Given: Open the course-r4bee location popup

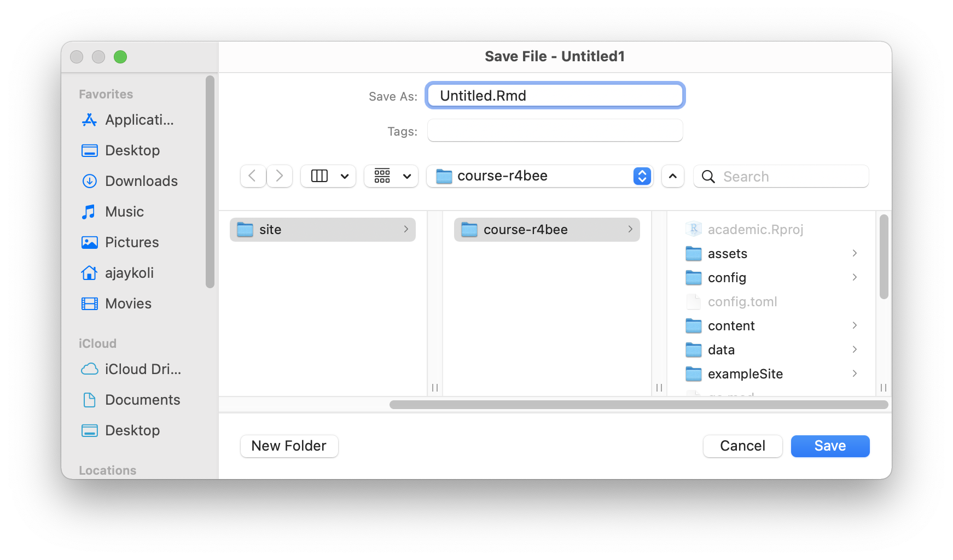Looking at the screenshot, I should click(x=540, y=176).
